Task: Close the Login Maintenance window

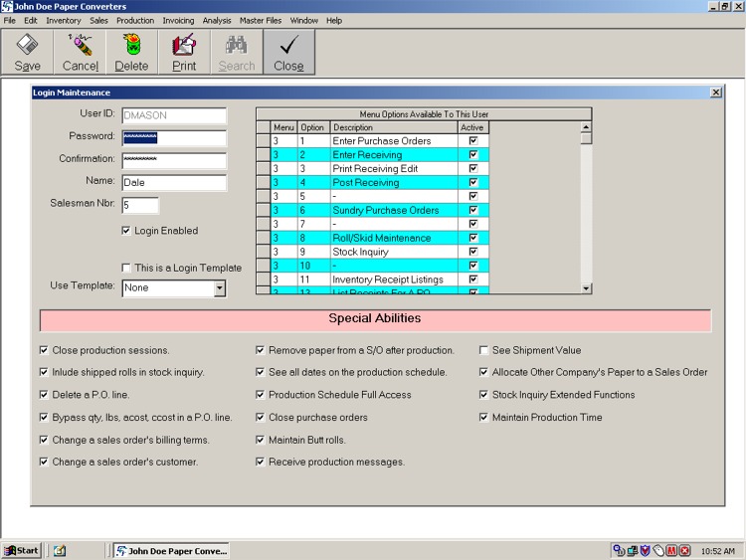Action: [715, 93]
